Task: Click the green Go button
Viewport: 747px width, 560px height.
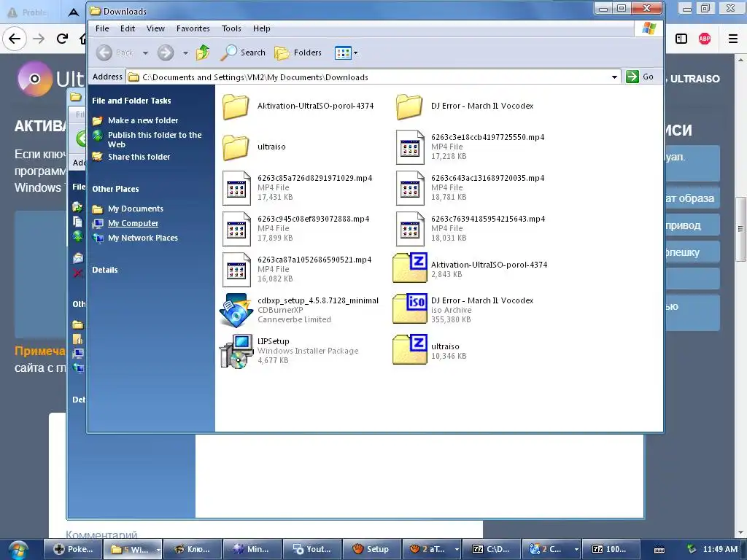Action: (640, 77)
